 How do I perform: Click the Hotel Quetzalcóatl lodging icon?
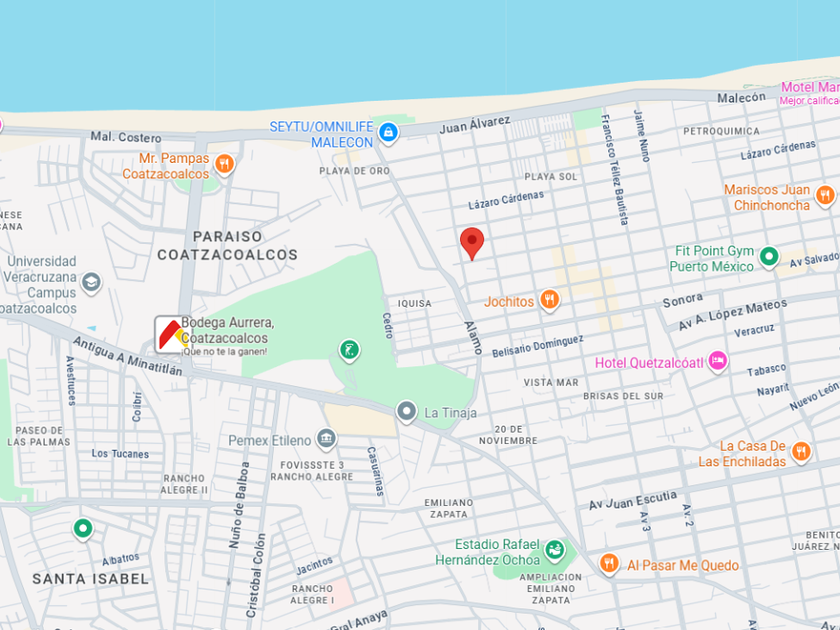(x=718, y=361)
